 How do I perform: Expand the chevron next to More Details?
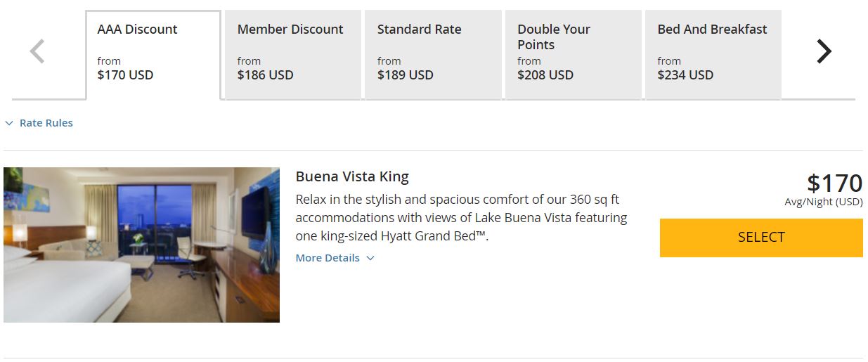pyautogui.click(x=370, y=258)
